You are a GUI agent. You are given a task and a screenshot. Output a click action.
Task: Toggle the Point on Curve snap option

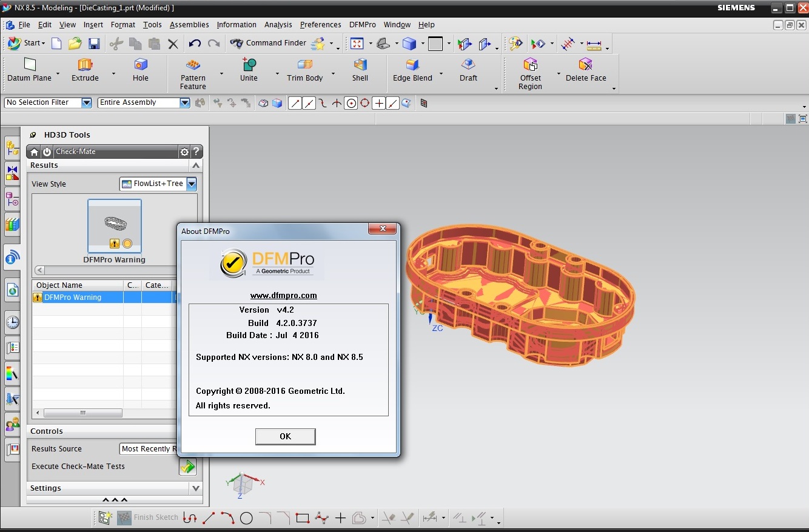click(393, 103)
